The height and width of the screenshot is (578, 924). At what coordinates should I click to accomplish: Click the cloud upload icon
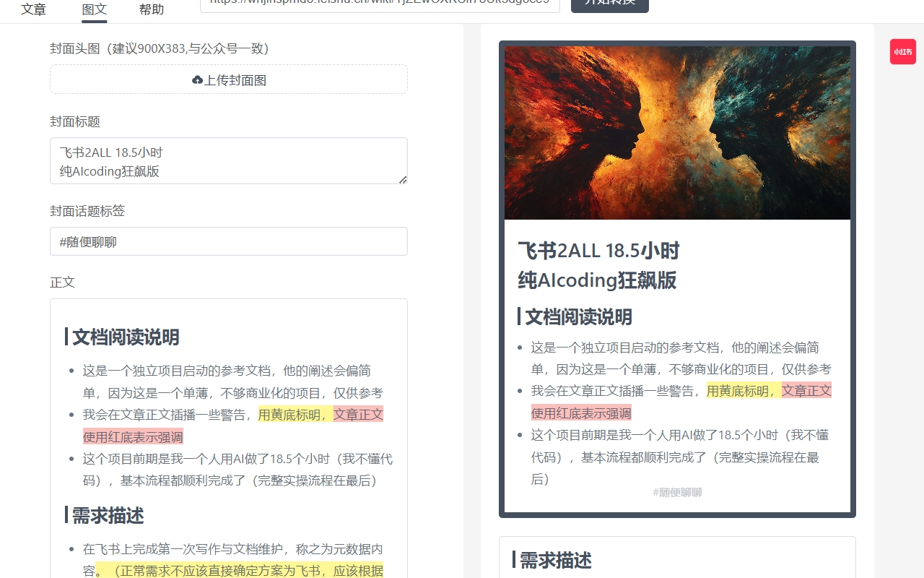click(x=197, y=79)
